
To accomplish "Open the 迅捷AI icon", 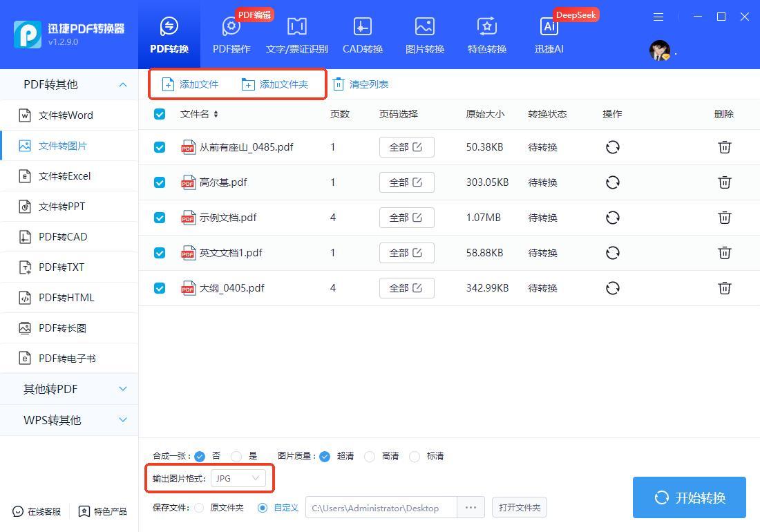I will (549, 27).
